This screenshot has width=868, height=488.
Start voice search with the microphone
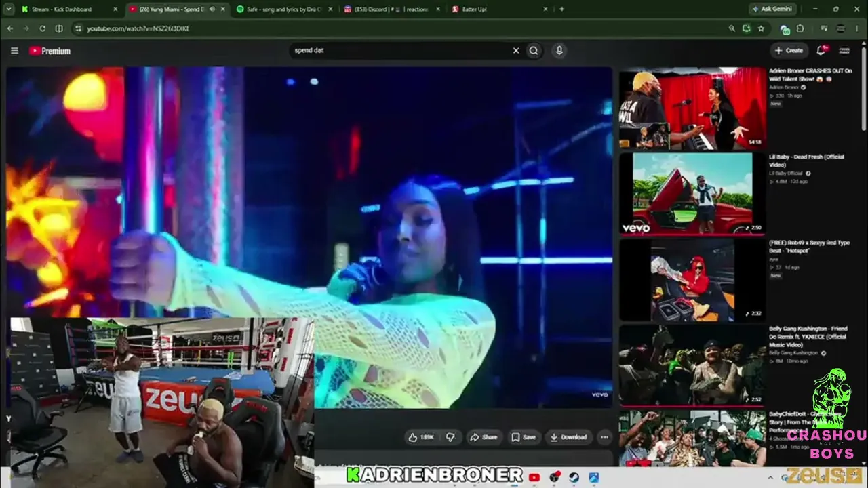[559, 50]
